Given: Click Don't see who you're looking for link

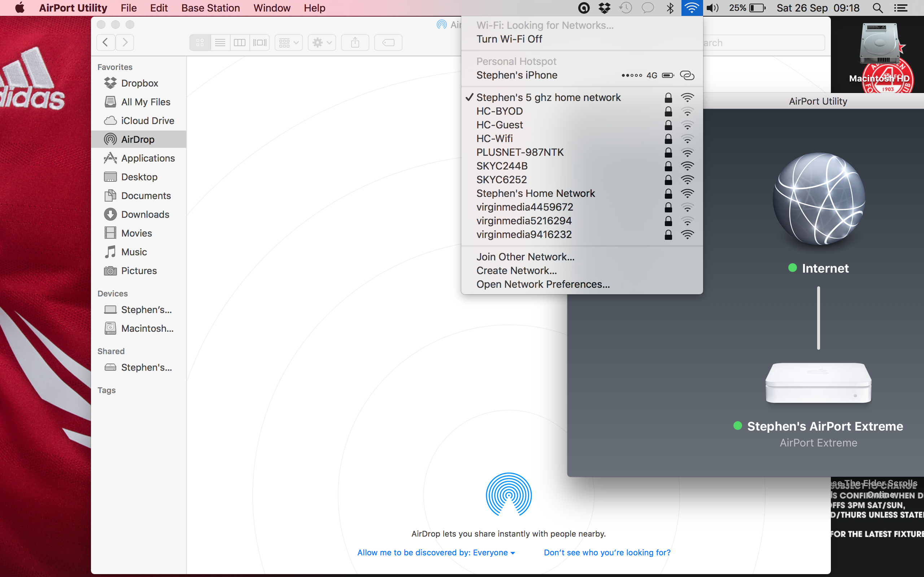Looking at the screenshot, I should [607, 552].
